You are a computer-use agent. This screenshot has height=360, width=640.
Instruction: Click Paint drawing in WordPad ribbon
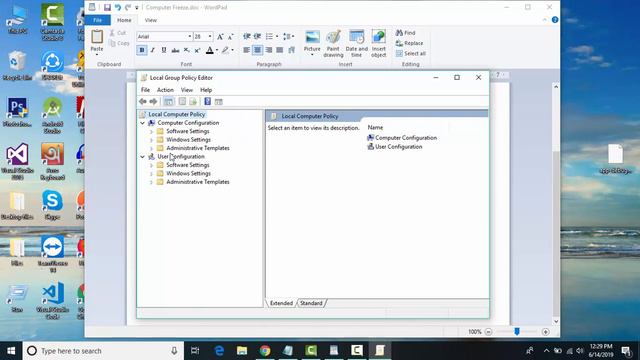333,43
